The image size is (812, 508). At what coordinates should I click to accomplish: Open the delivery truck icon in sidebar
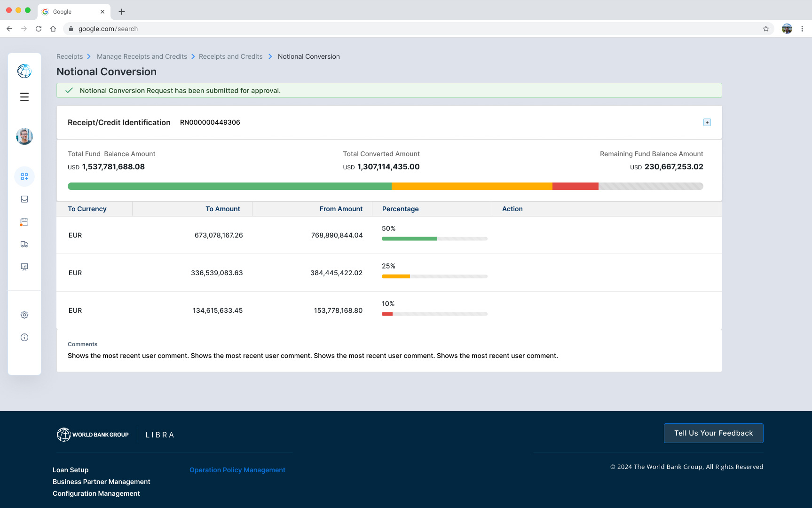(x=24, y=244)
